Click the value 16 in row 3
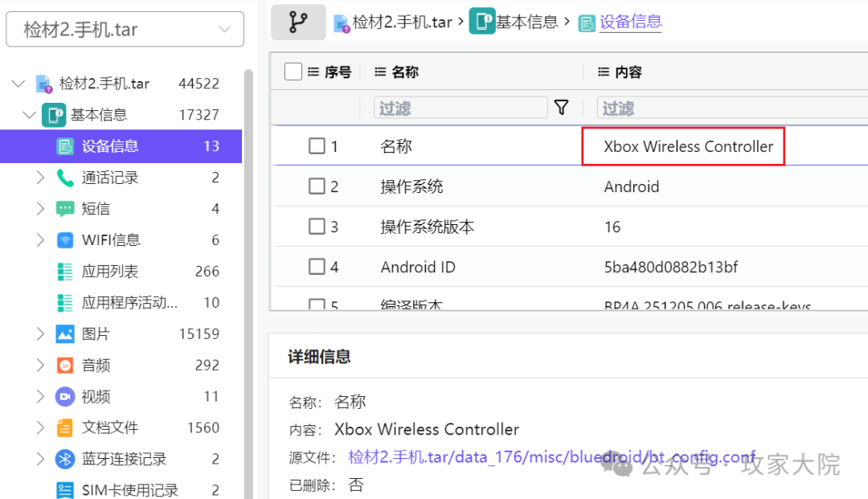This screenshot has height=499, width=868. coord(612,227)
